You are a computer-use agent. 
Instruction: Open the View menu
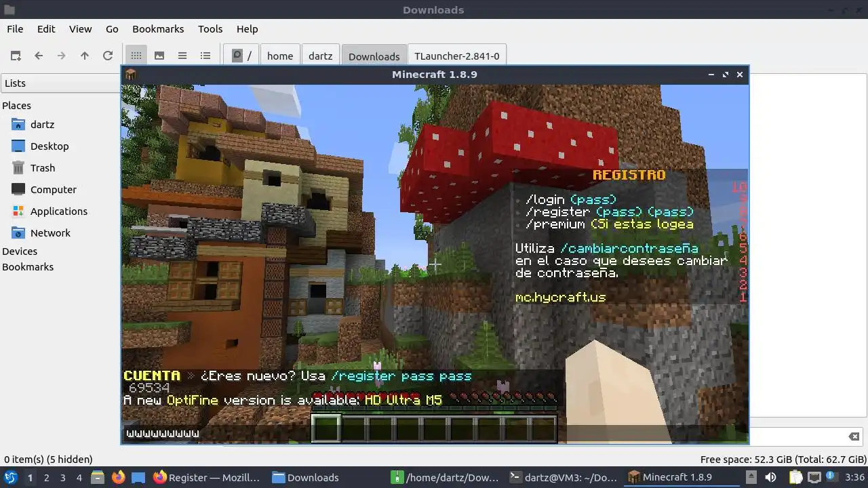coord(80,29)
